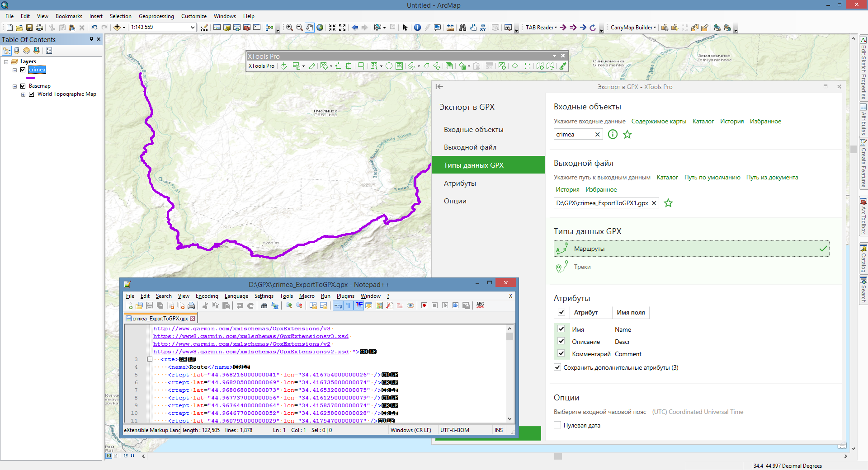
Task: Open the map scale dropdown
Action: pos(193,28)
